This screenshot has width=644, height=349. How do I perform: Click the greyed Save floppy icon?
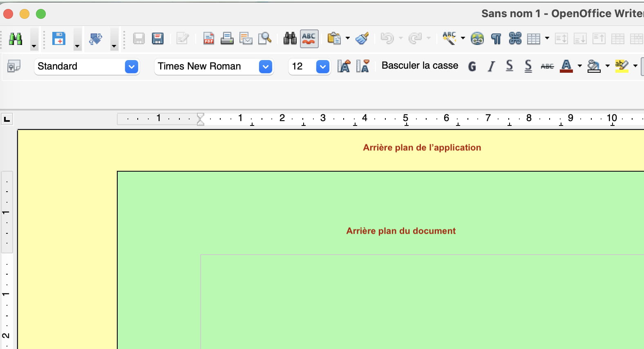pyautogui.click(x=139, y=39)
